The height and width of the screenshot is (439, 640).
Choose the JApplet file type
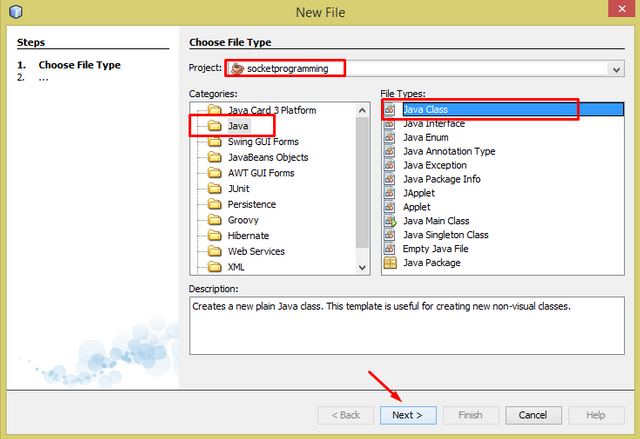pyautogui.click(x=419, y=193)
